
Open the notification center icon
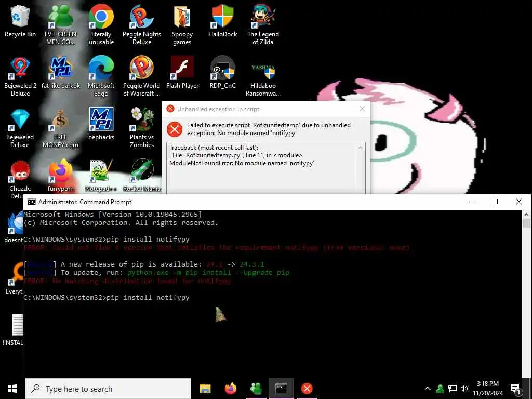515,389
